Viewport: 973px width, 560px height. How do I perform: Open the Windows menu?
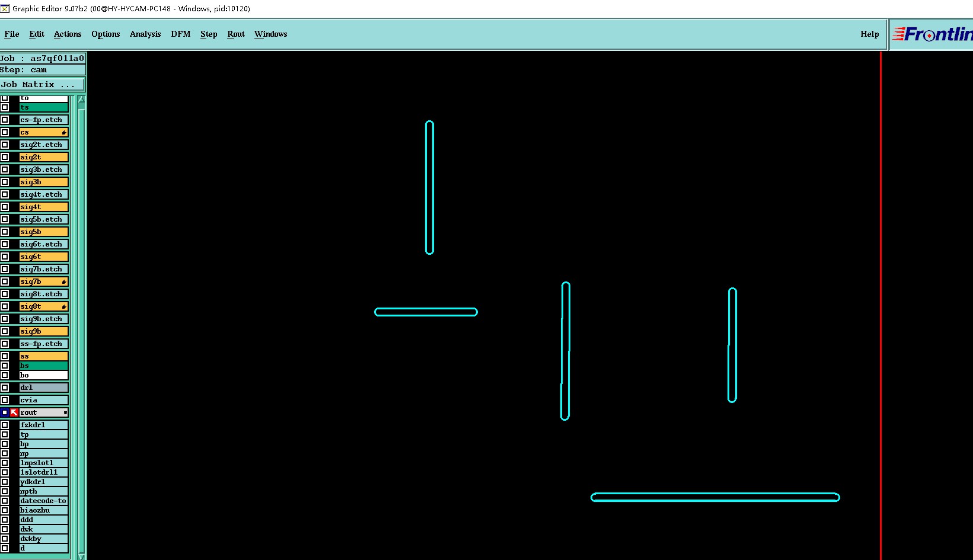(x=271, y=34)
